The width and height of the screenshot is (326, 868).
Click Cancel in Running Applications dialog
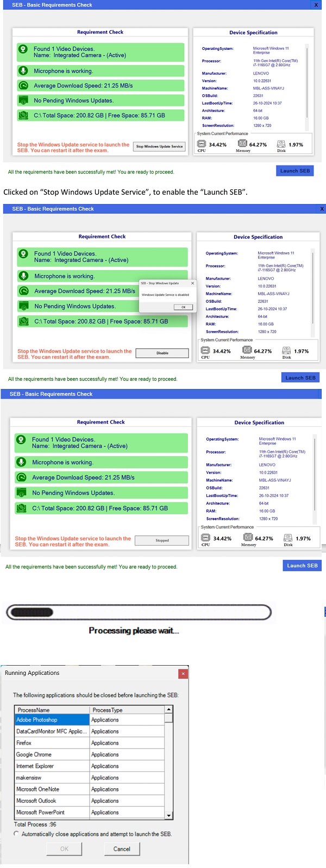coord(122,849)
